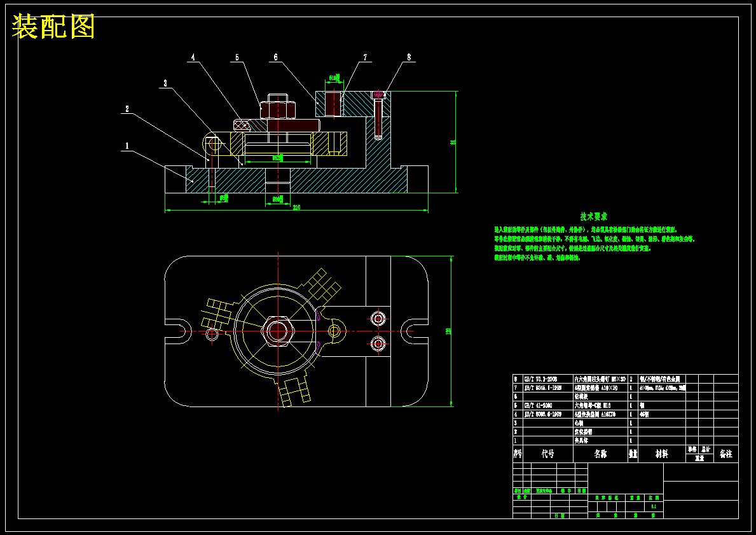This screenshot has height=535, width=756.
Task: Click the upper right screw circle in plan view
Action: pyautogui.click(x=378, y=319)
